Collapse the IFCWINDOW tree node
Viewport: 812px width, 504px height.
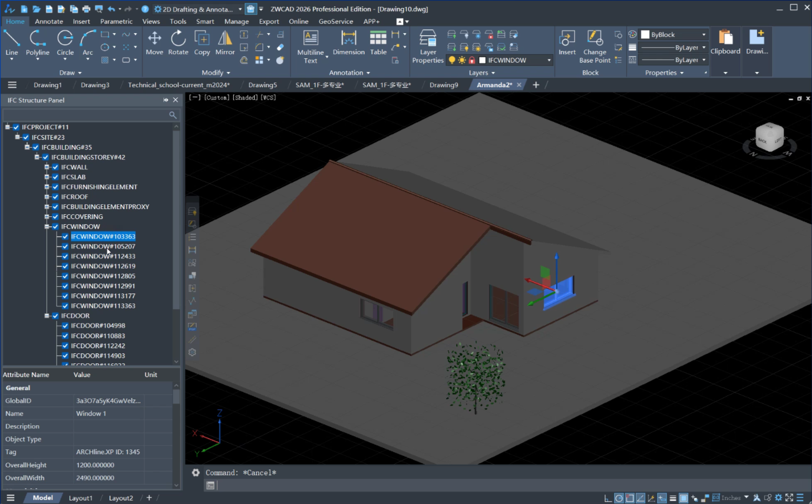47,227
